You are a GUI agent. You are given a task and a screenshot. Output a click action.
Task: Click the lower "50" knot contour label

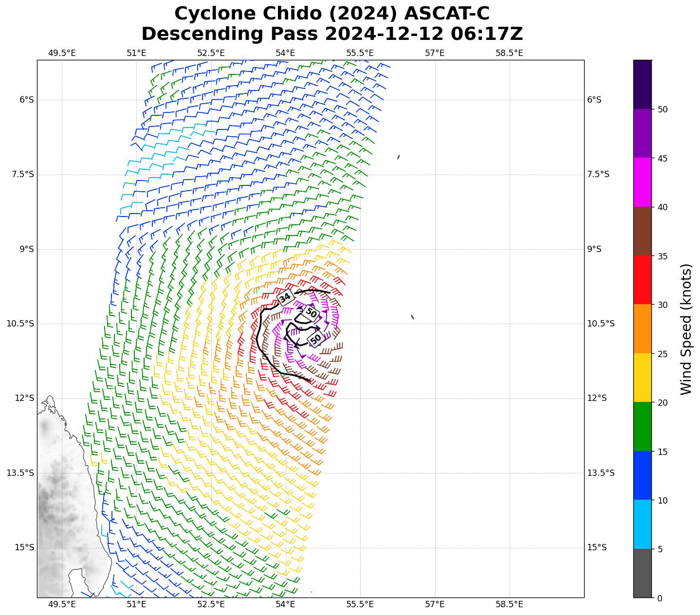[316, 338]
